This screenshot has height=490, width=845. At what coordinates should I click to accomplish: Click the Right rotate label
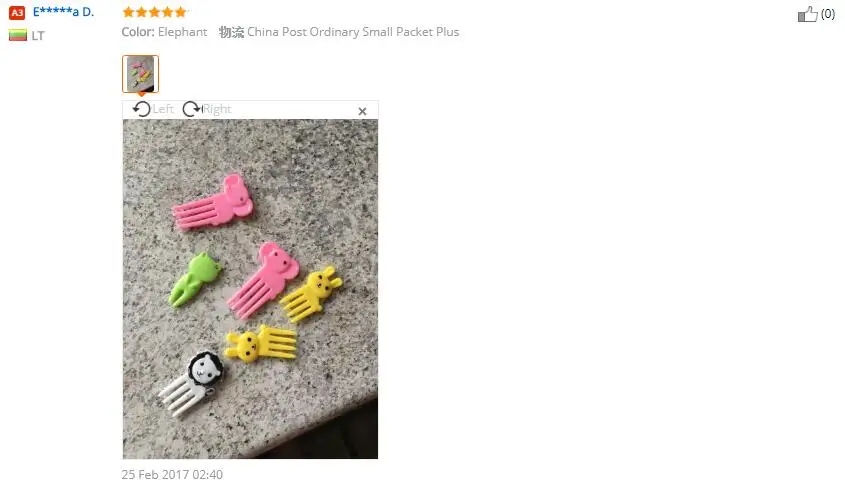[217, 109]
